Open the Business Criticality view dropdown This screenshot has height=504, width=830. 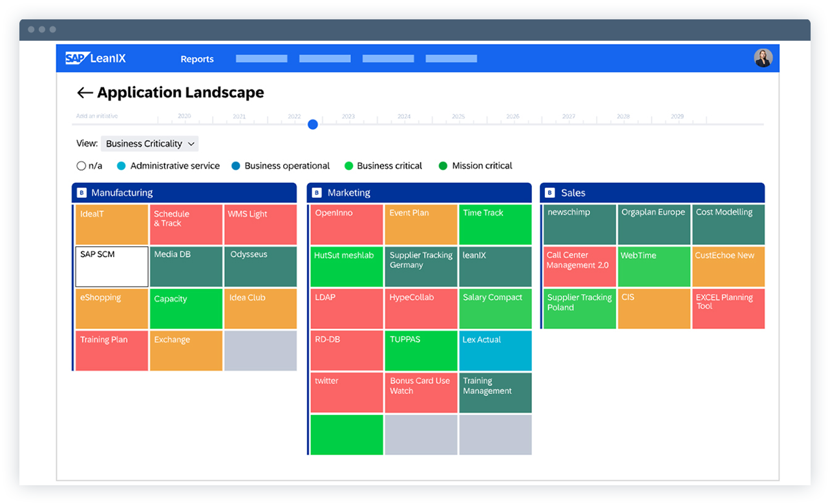pos(149,143)
